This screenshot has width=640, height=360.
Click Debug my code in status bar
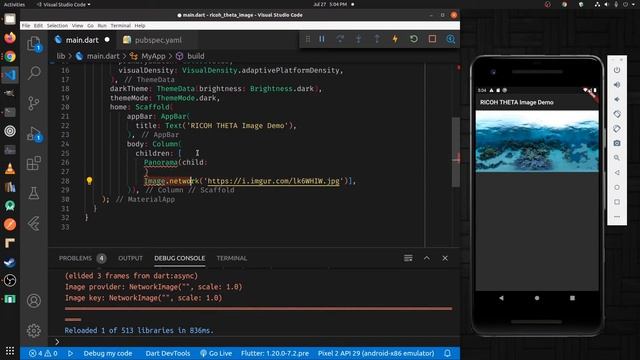click(x=108, y=353)
